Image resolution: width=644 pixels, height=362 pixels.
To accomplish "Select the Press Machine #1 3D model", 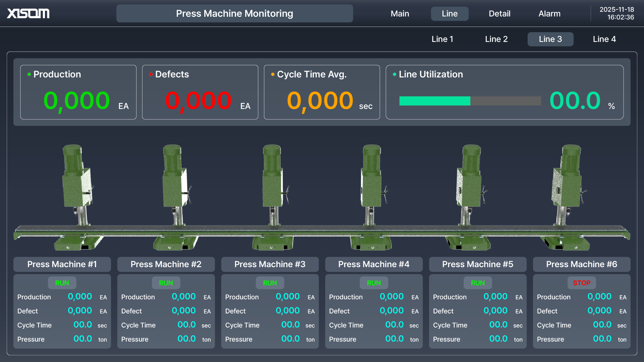I will 78,188.
